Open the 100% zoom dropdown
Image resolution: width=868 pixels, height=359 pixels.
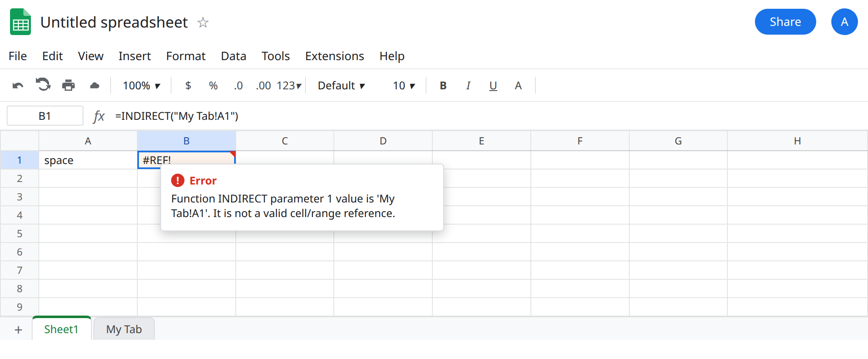(141, 86)
